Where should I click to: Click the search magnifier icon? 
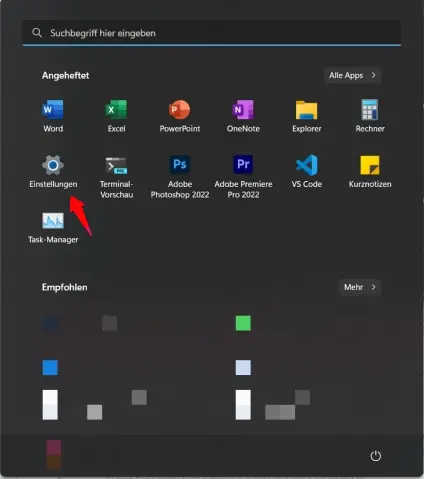[37, 33]
